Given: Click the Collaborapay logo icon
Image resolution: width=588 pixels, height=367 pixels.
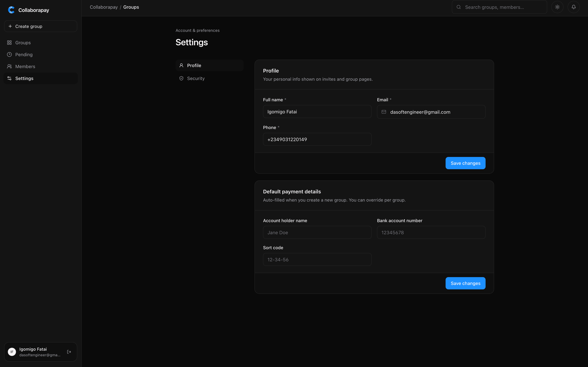Looking at the screenshot, I should (11, 10).
